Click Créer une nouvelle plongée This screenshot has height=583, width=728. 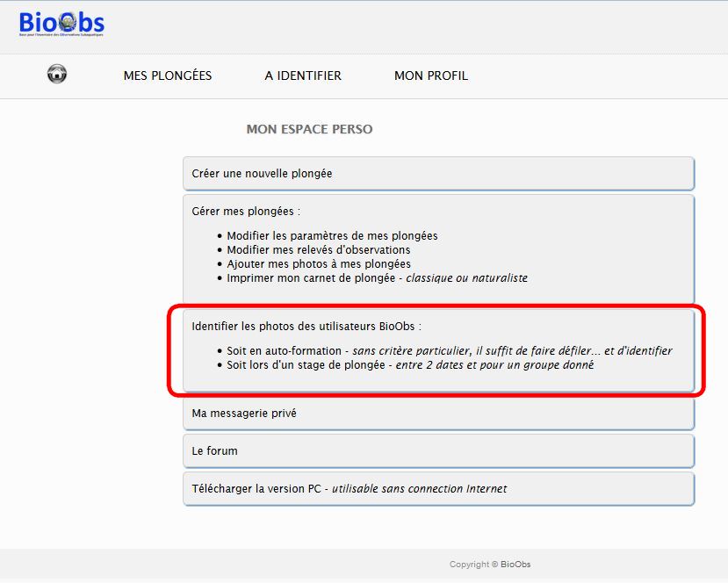pos(439,174)
